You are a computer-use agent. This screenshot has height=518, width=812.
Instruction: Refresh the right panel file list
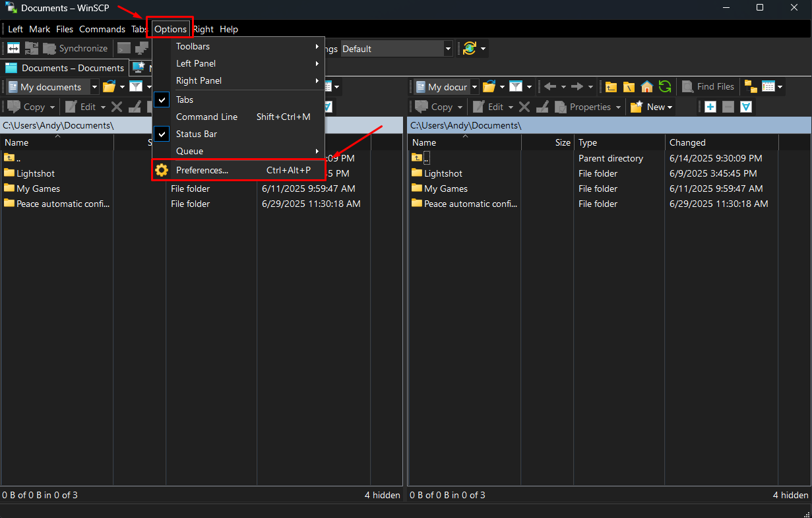click(665, 86)
